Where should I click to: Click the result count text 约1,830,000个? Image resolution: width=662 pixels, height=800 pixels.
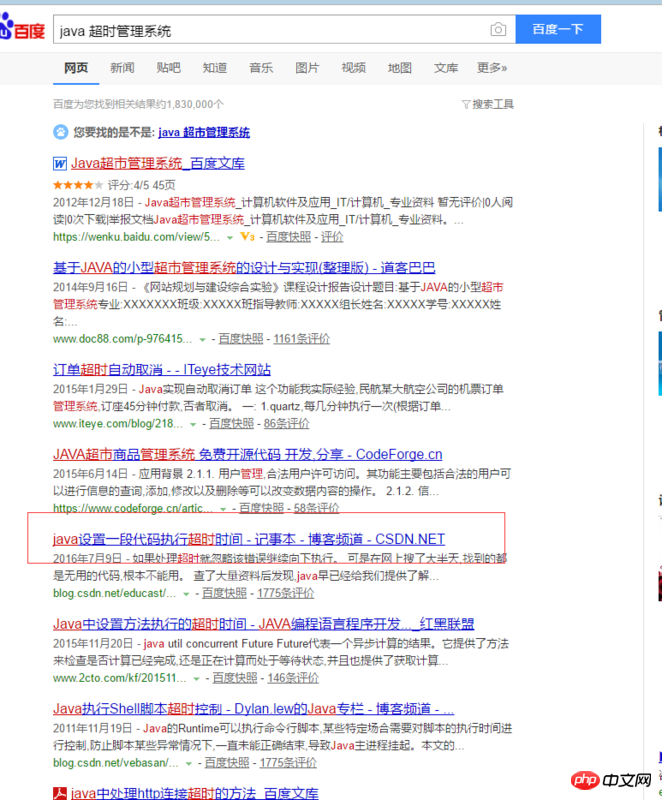click(x=191, y=104)
